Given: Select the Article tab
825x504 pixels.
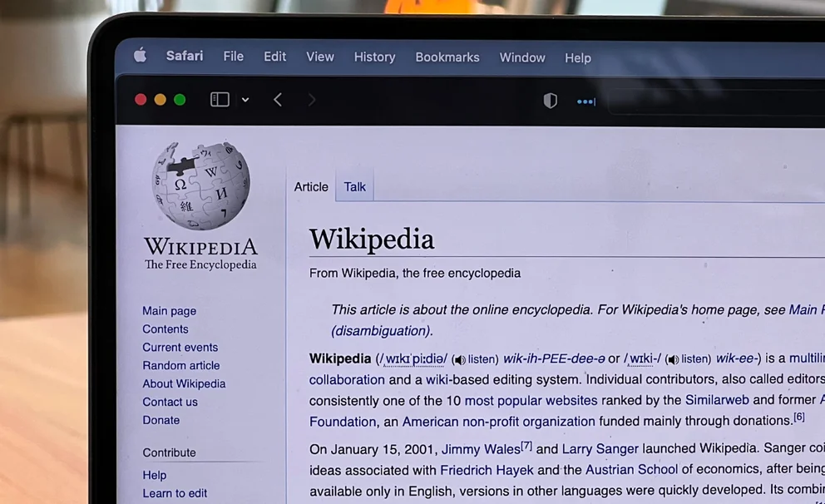Looking at the screenshot, I should point(311,187).
